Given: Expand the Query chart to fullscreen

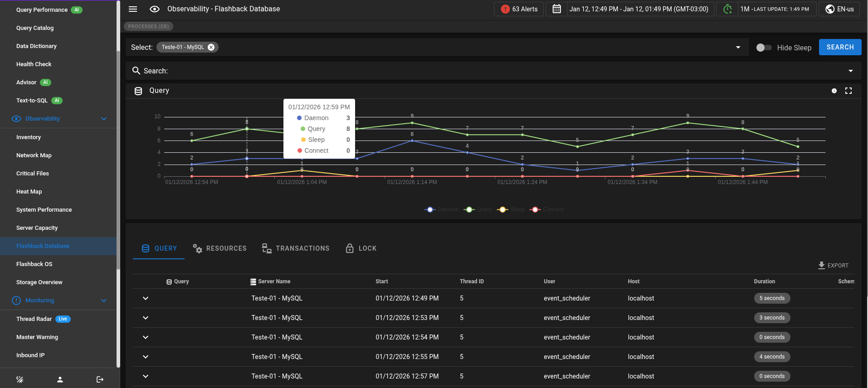Looking at the screenshot, I should click(848, 91).
